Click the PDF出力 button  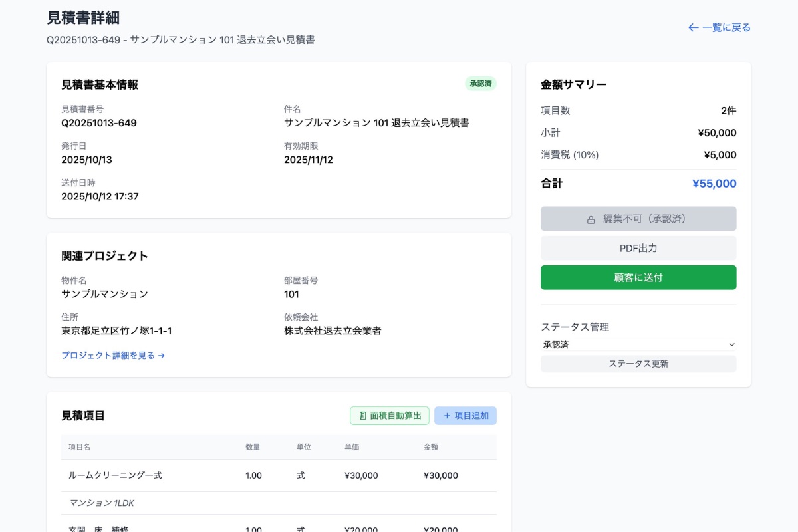638,248
